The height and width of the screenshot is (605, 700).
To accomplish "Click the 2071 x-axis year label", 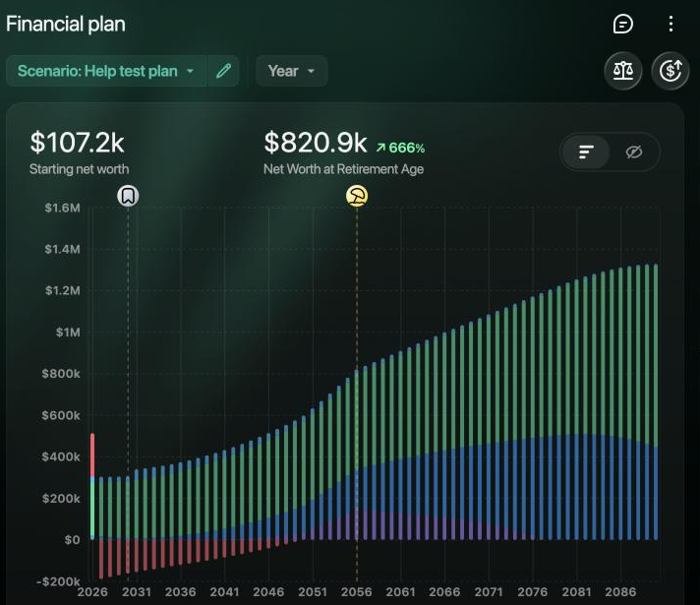I will [489, 592].
